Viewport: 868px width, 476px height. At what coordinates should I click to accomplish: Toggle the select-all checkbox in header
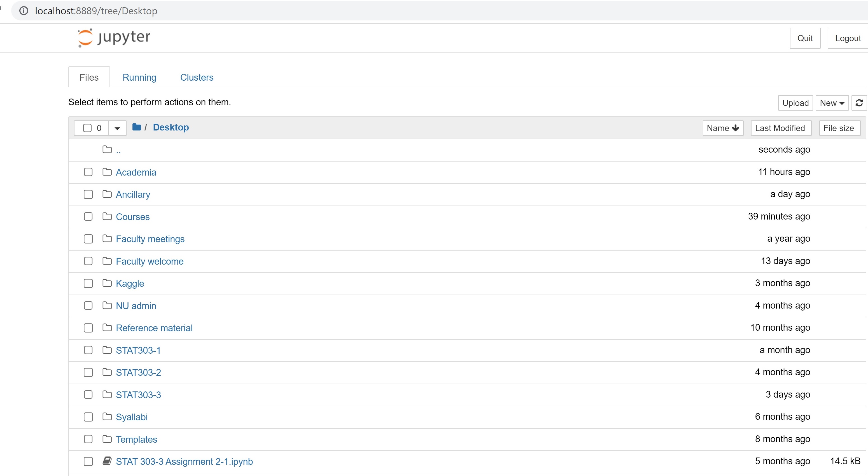[87, 128]
